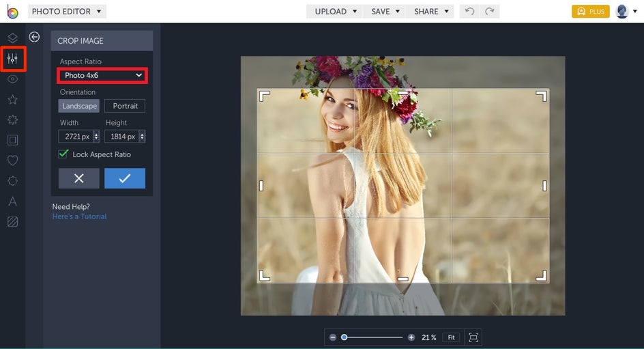Open the SAVE menu
644x349 pixels.
[x=385, y=12]
